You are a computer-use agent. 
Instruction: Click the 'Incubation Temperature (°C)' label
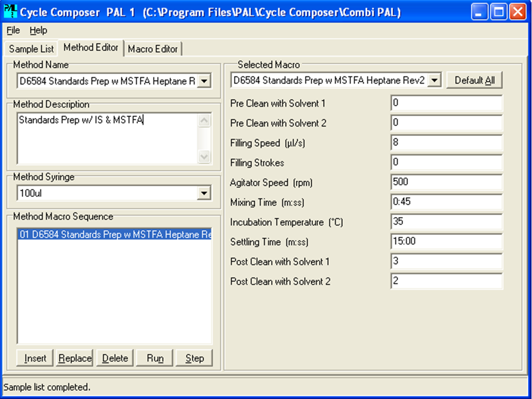point(287,223)
